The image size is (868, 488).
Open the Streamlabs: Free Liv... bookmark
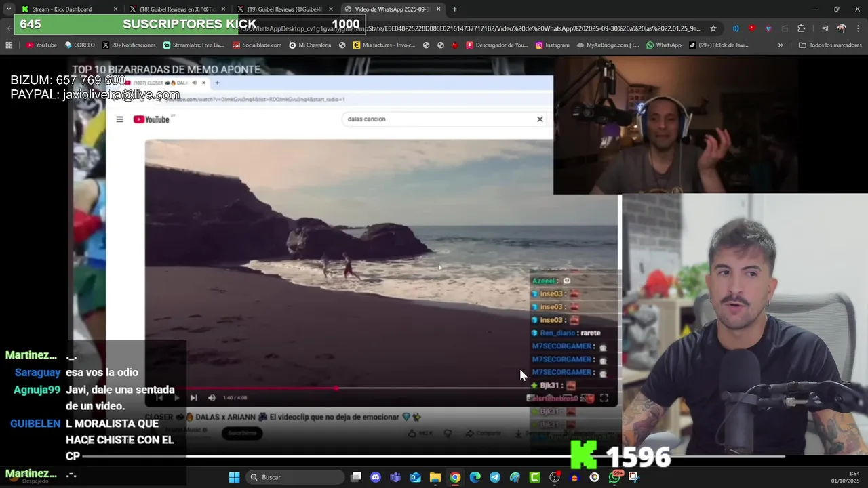193,45
